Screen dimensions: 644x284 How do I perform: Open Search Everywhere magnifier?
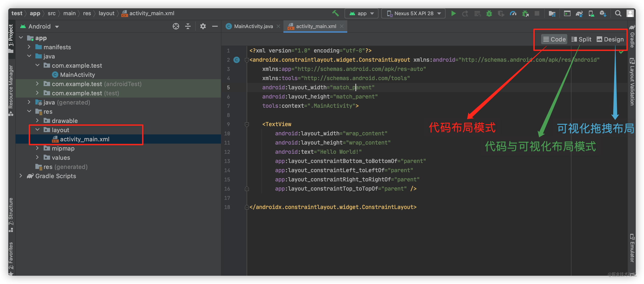click(618, 13)
